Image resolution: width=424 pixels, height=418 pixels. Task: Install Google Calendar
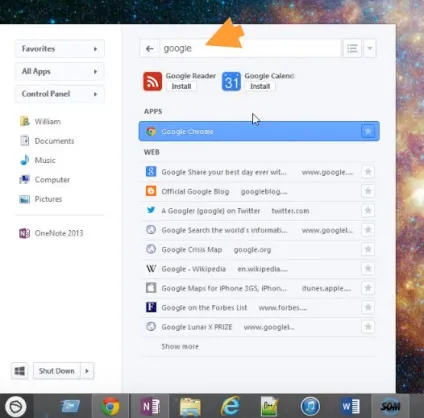pos(260,86)
